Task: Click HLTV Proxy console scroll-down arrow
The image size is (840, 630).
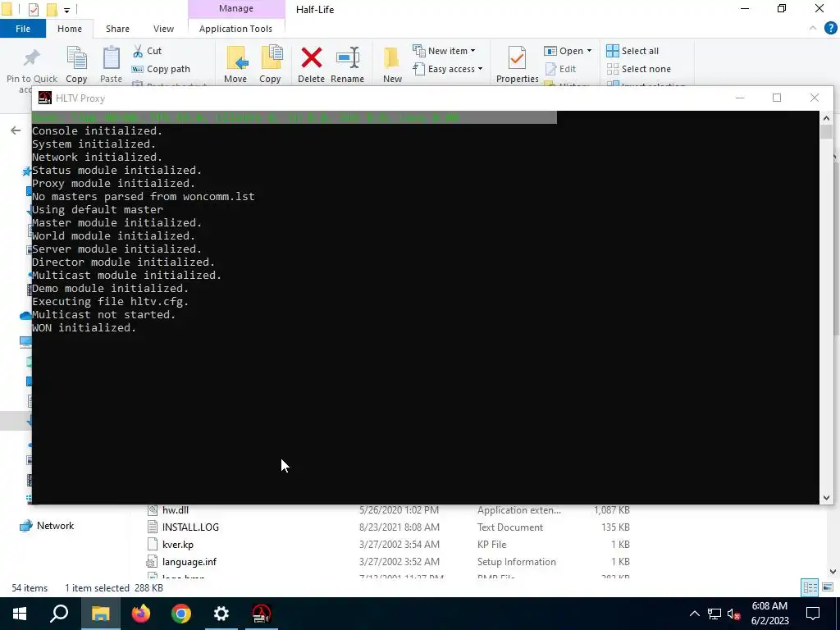Action: pyautogui.click(x=826, y=498)
